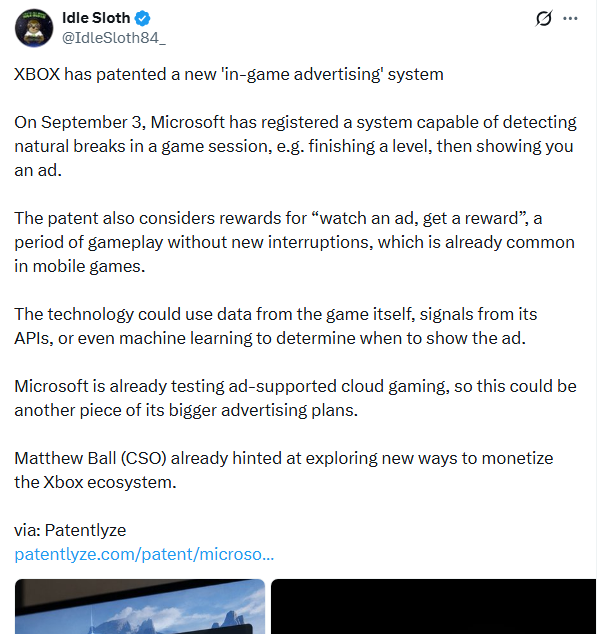613x634 pixels.
Task: Click the paragraph starting 'On September 3'
Action: 296,146
